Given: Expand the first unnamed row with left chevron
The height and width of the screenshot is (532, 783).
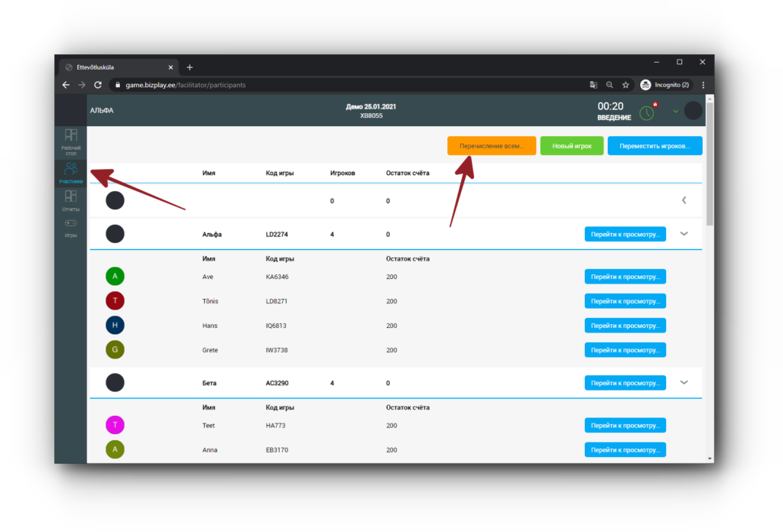Looking at the screenshot, I should coord(684,200).
